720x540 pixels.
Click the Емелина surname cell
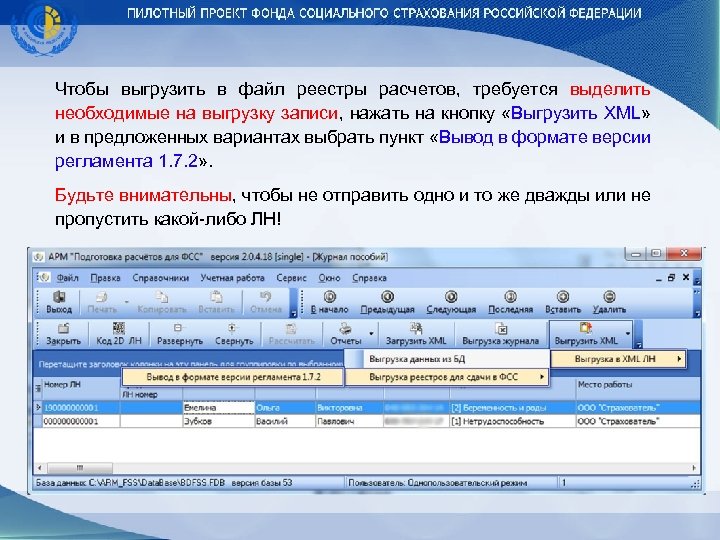coord(219,407)
